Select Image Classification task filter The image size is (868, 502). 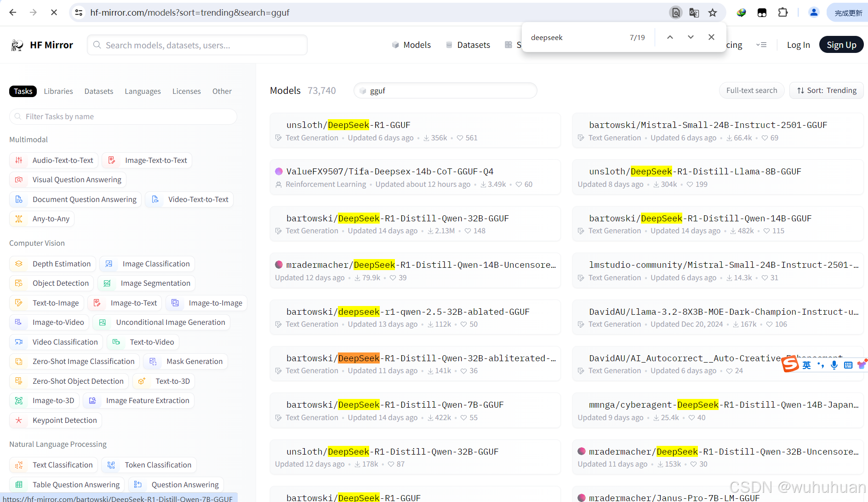[x=147, y=264]
